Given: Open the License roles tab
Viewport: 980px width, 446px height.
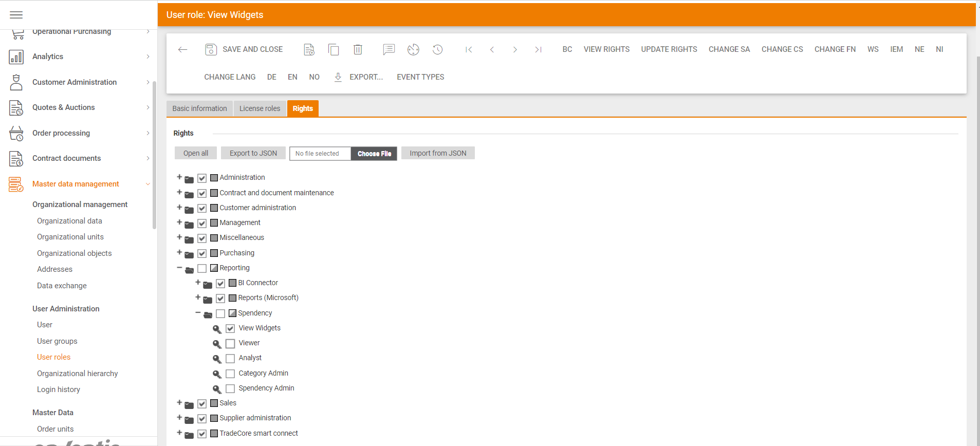Looking at the screenshot, I should (x=260, y=108).
